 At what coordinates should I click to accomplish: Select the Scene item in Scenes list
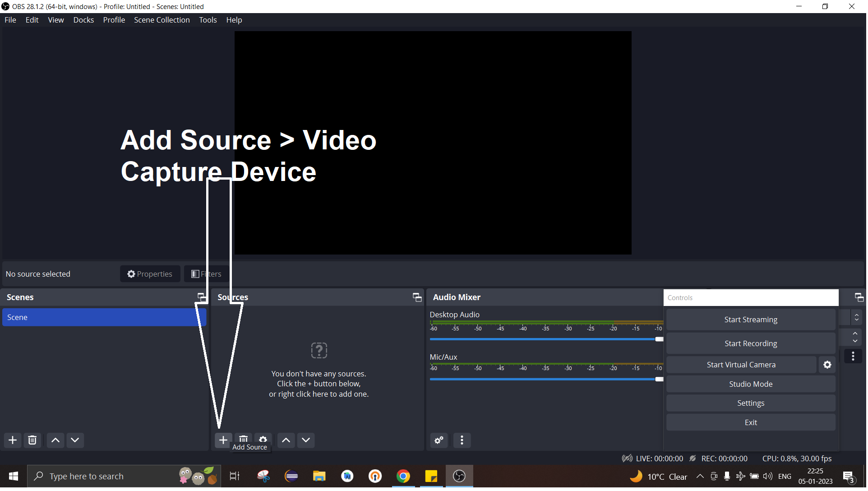pos(104,318)
